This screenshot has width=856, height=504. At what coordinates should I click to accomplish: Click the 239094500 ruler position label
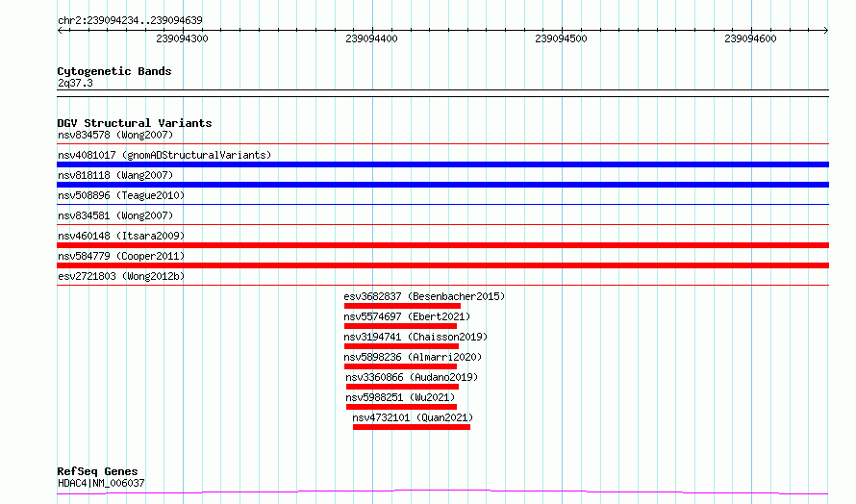point(561,38)
